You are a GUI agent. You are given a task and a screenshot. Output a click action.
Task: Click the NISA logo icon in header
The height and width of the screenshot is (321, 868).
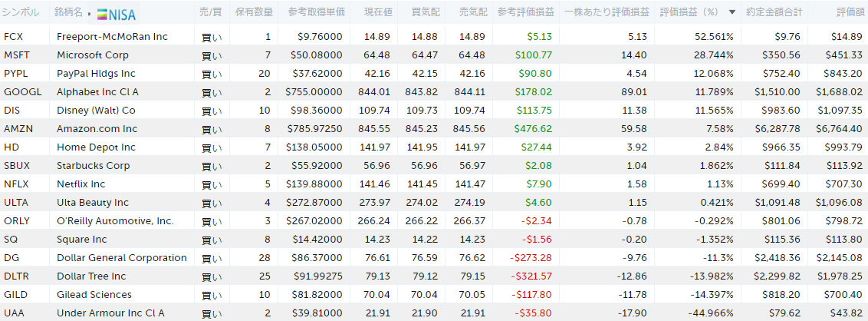[x=117, y=15]
